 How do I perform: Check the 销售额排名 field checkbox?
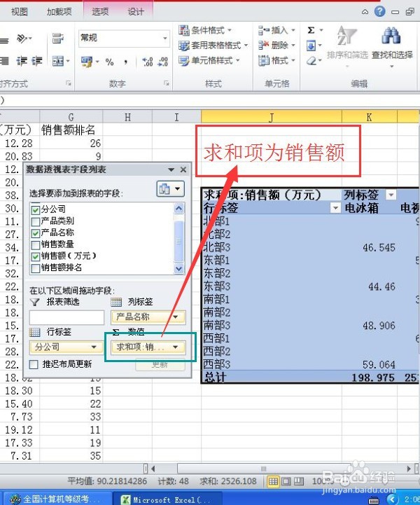pyautogui.click(x=36, y=268)
